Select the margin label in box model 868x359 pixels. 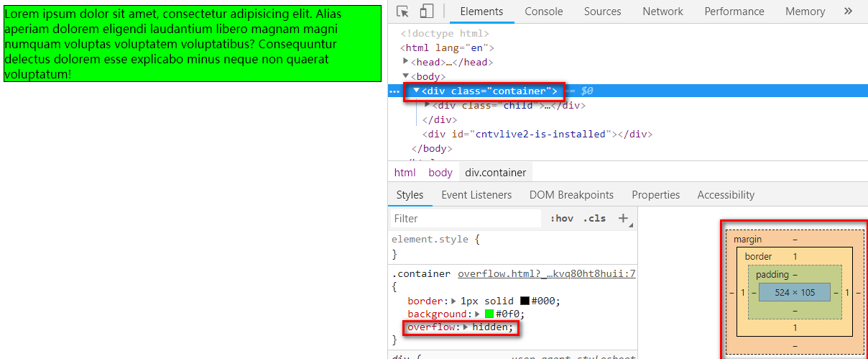(747, 239)
